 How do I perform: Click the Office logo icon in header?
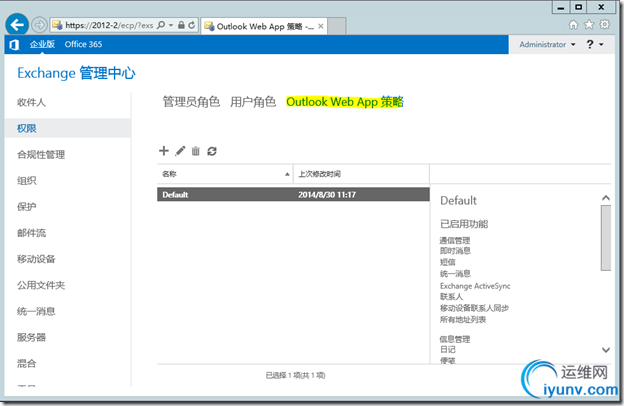pyautogui.click(x=14, y=45)
